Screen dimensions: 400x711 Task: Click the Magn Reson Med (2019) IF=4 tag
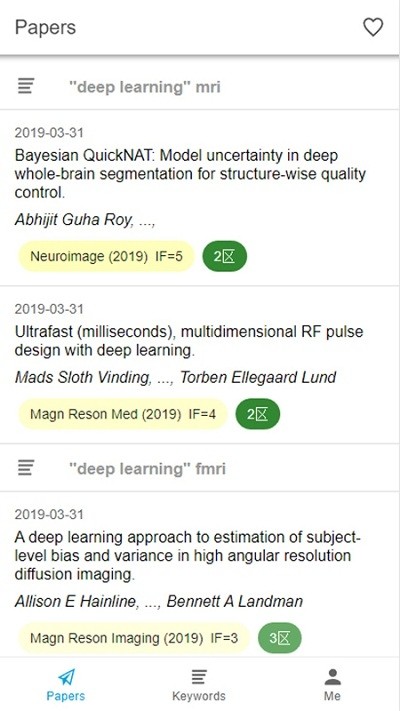tap(123, 414)
